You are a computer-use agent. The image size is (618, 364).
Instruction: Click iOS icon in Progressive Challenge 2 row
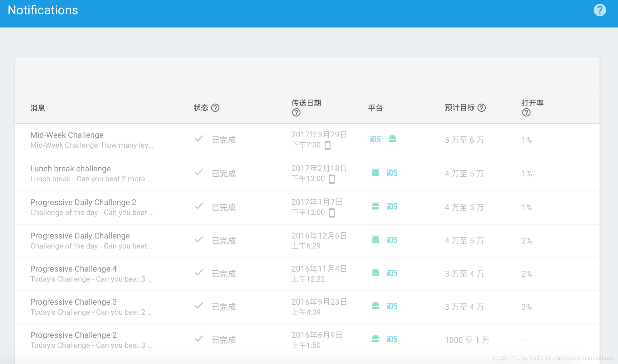click(392, 339)
